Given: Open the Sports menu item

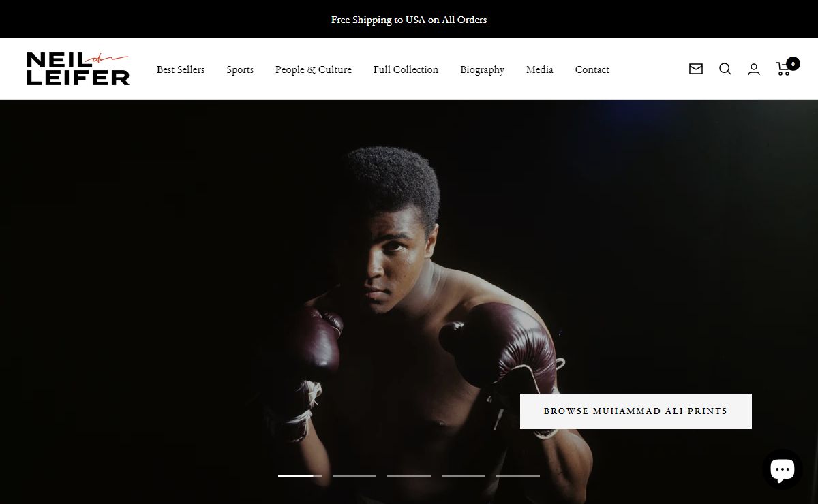Looking at the screenshot, I should click(240, 69).
